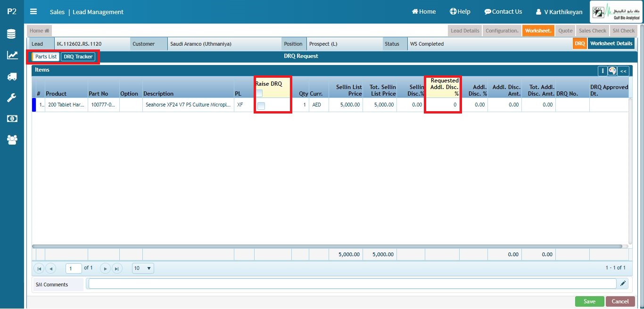
Task: Go to Home in top bar
Action: (423, 12)
